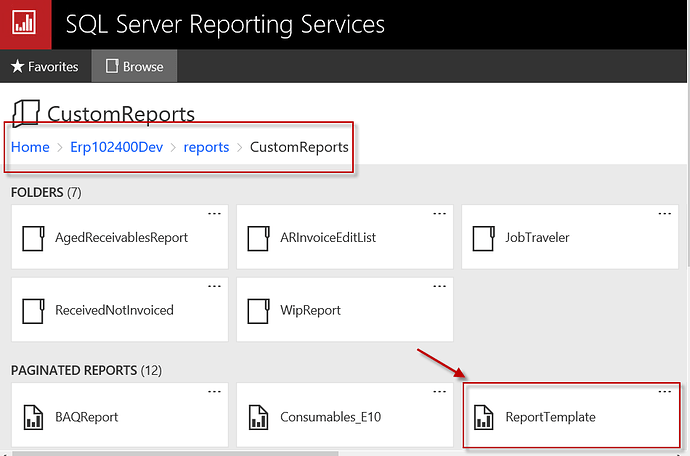Click the Consumables_E10 report icon
The width and height of the screenshot is (690, 456).
coord(259,416)
